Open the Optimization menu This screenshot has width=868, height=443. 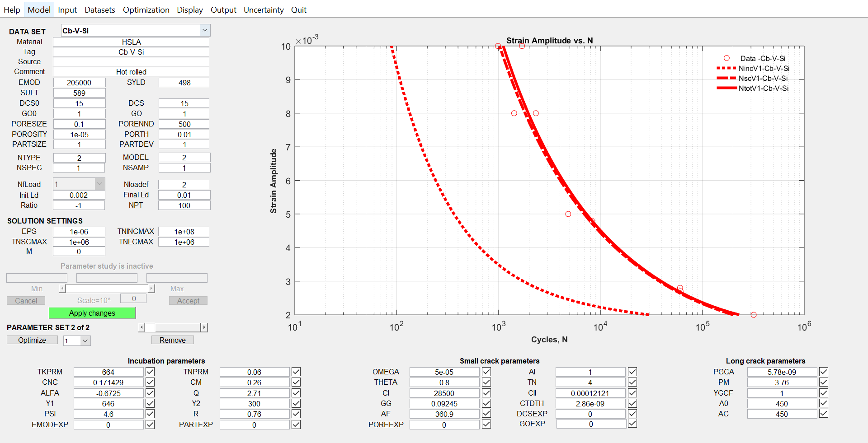[x=146, y=10]
